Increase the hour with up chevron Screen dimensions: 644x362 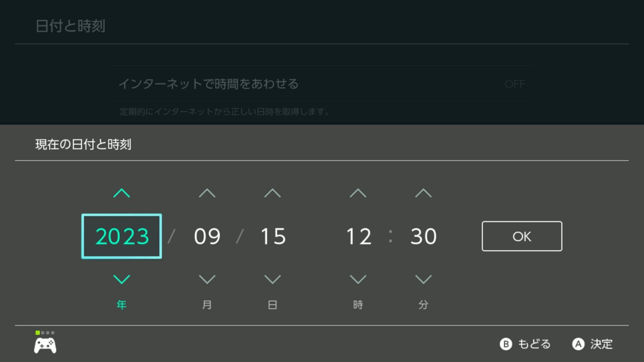tap(358, 193)
